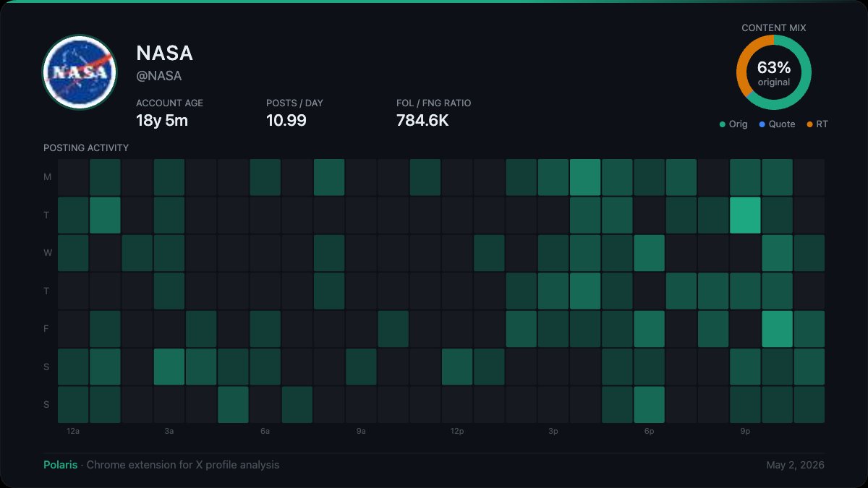The width and height of the screenshot is (868, 488).
Task: Click the brightest Tuesday 9p heatmap cell
Action: pyautogui.click(x=745, y=215)
